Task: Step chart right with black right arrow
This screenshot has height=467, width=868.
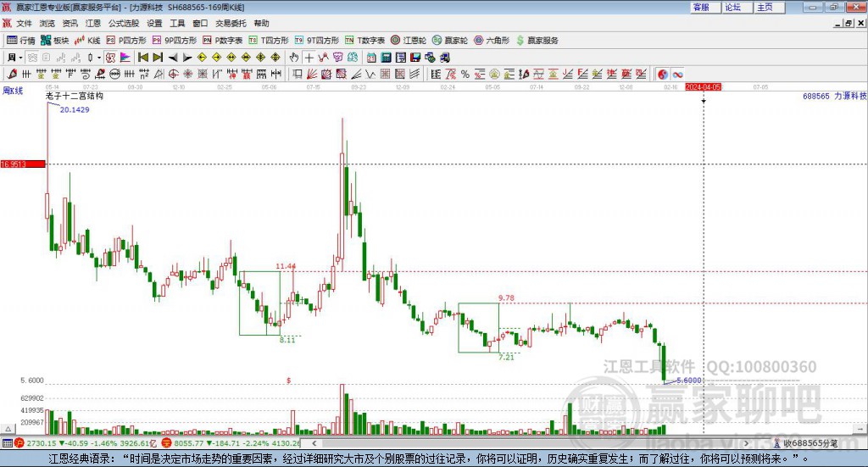Action: click(x=187, y=58)
